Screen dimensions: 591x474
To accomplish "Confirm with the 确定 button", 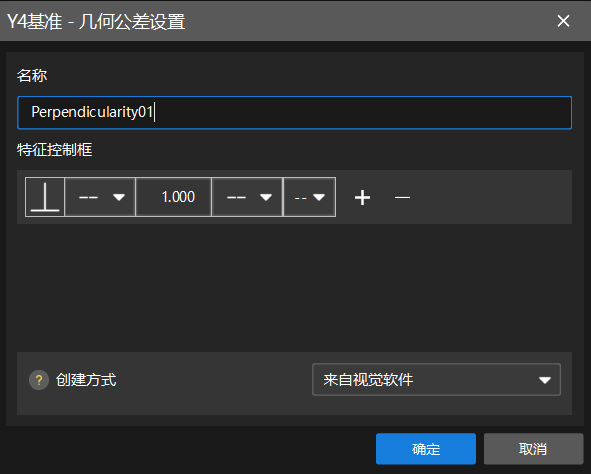I will point(426,449).
